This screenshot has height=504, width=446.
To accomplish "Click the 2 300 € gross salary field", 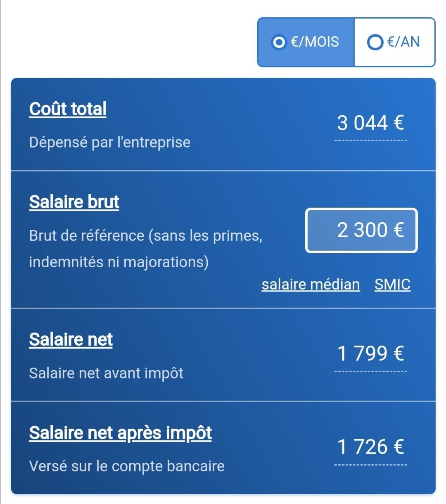I will click(361, 230).
